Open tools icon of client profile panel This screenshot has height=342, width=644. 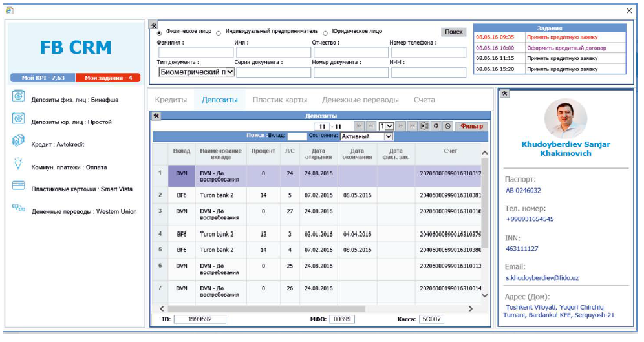[x=504, y=94]
